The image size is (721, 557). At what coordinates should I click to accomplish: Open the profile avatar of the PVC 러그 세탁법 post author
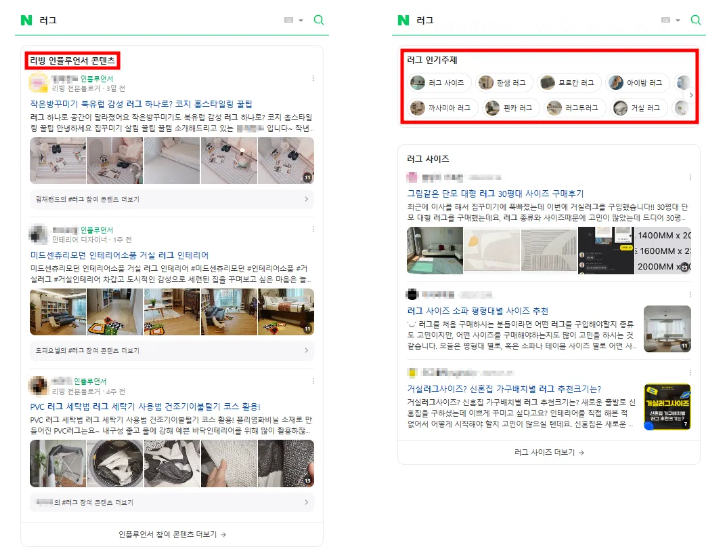click(x=39, y=385)
